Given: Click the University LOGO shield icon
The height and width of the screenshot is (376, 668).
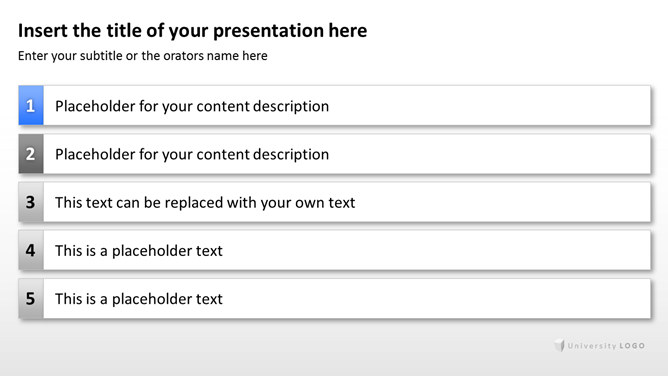Looking at the screenshot, I should coord(559,345).
